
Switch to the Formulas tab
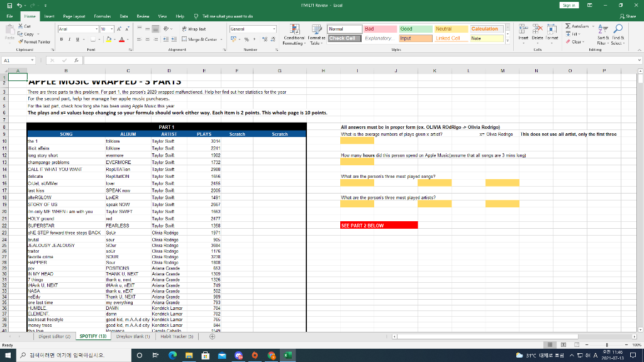point(103,16)
